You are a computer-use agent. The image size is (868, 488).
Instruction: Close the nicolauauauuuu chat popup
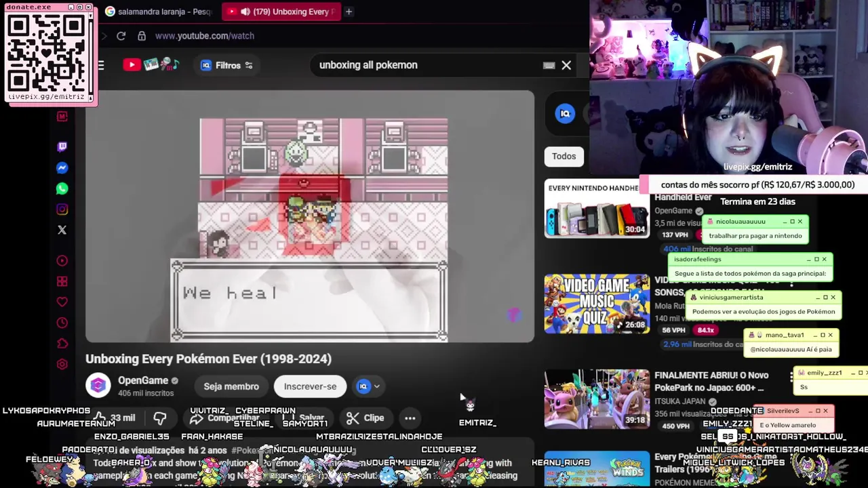coord(800,222)
